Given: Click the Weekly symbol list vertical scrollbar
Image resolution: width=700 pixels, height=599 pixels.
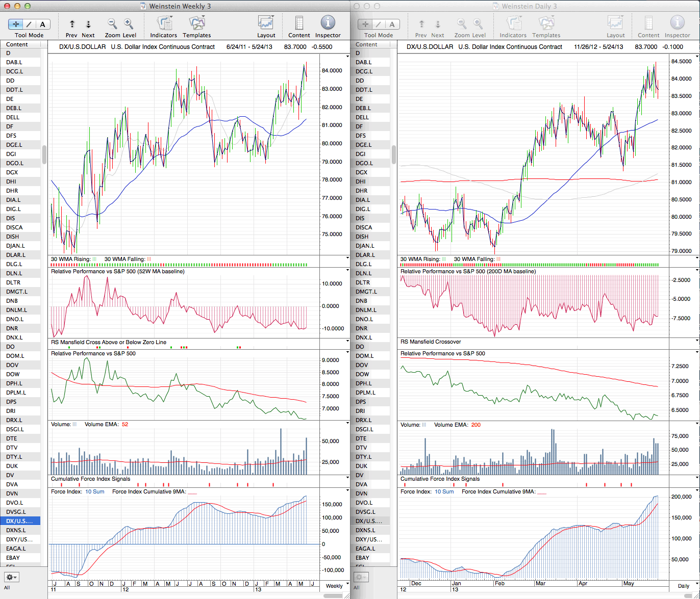Looking at the screenshot, I should (44, 154).
